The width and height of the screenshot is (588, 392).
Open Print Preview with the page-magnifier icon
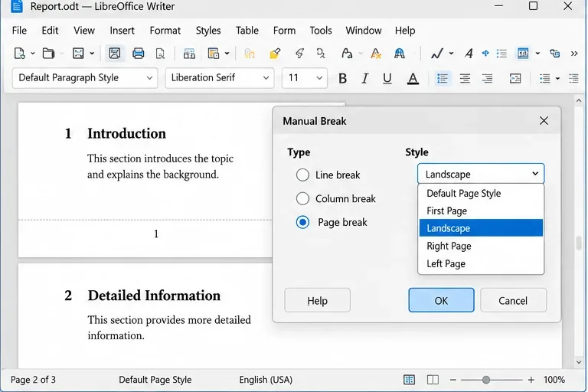tap(160, 54)
